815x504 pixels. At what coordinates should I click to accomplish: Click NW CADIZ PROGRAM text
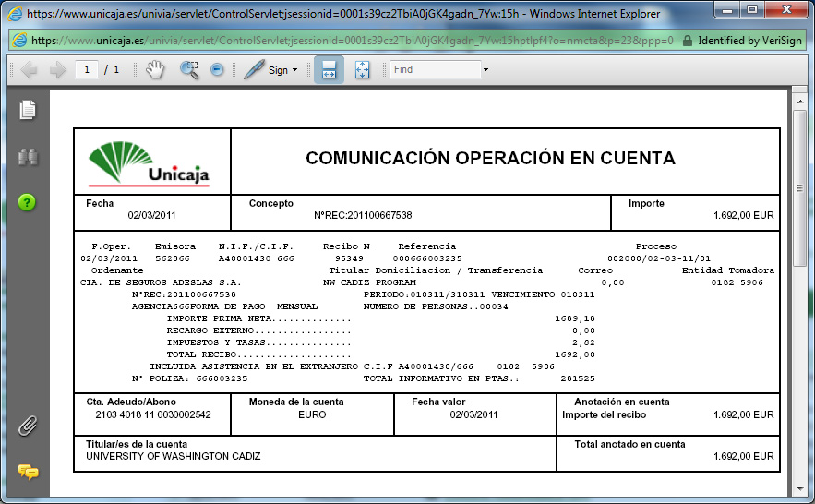[369, 282]
